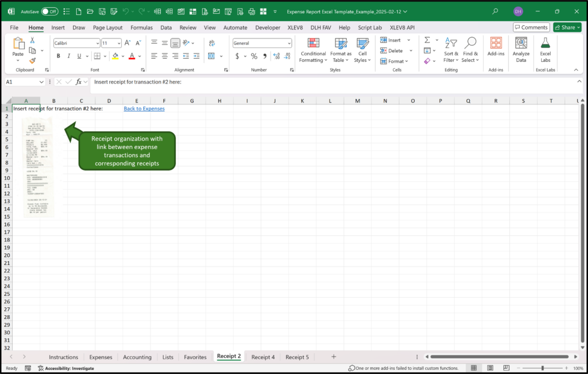The image size is (588, 374).
Task: Open the Cell Styles gallery
Action: [x=362, y=51]
